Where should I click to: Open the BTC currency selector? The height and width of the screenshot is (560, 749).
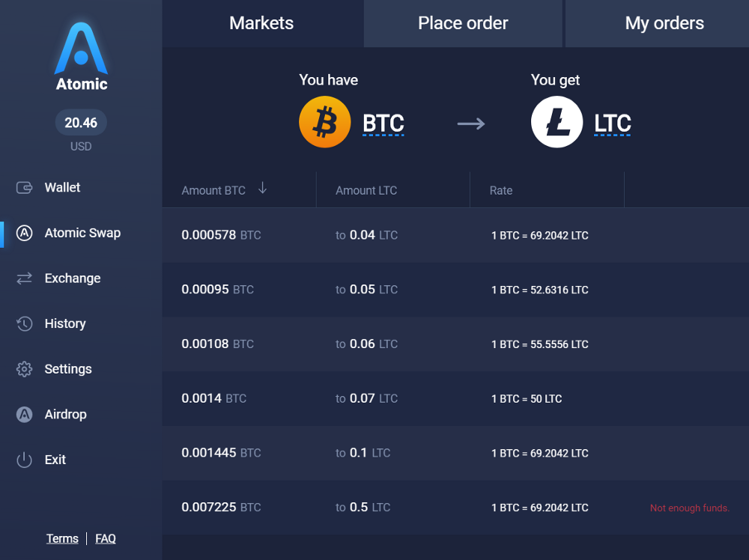click(x=383, y=123)
